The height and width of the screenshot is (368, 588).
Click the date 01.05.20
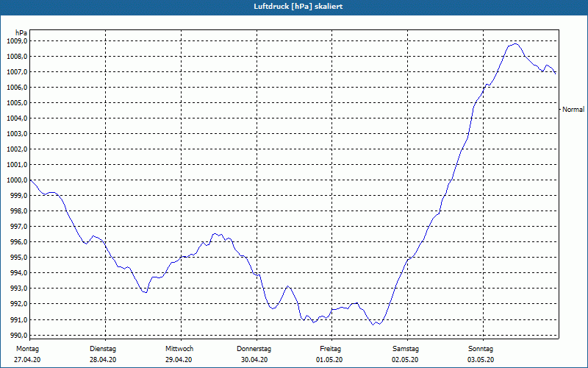click(x=329, y=360)
